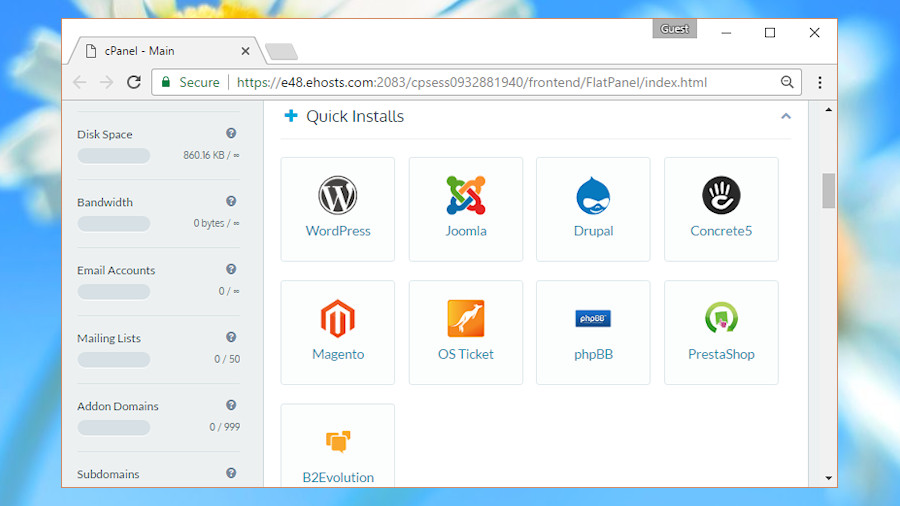
Task: Open a new browser tab
Action: [x=282, y=52]
